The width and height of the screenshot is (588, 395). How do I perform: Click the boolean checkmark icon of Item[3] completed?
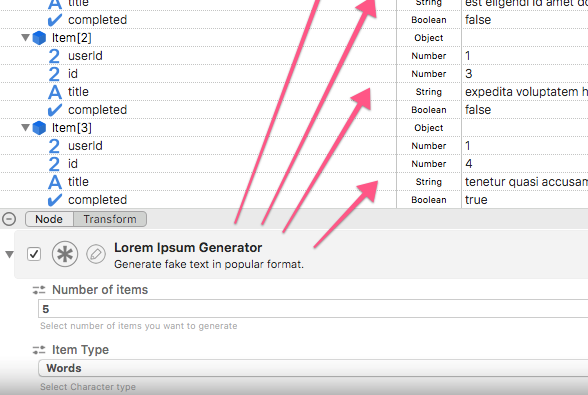[55, 200]
